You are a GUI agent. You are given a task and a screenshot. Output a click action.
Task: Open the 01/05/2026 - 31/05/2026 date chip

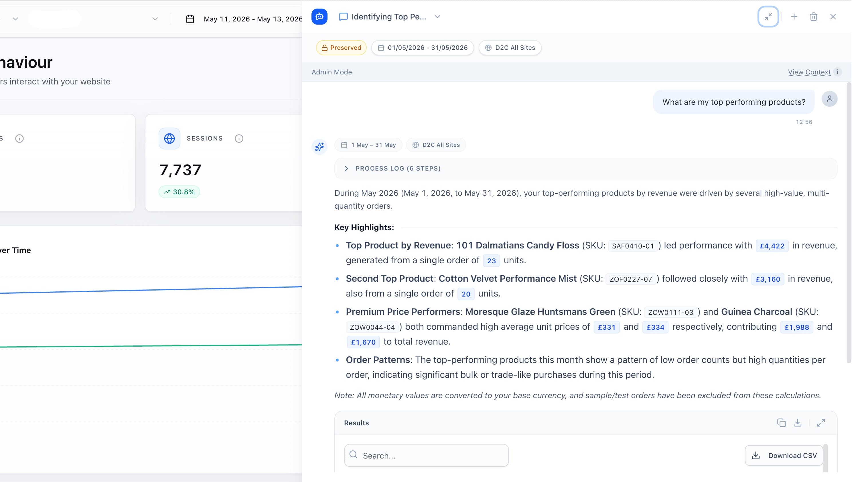pos(423,48)
